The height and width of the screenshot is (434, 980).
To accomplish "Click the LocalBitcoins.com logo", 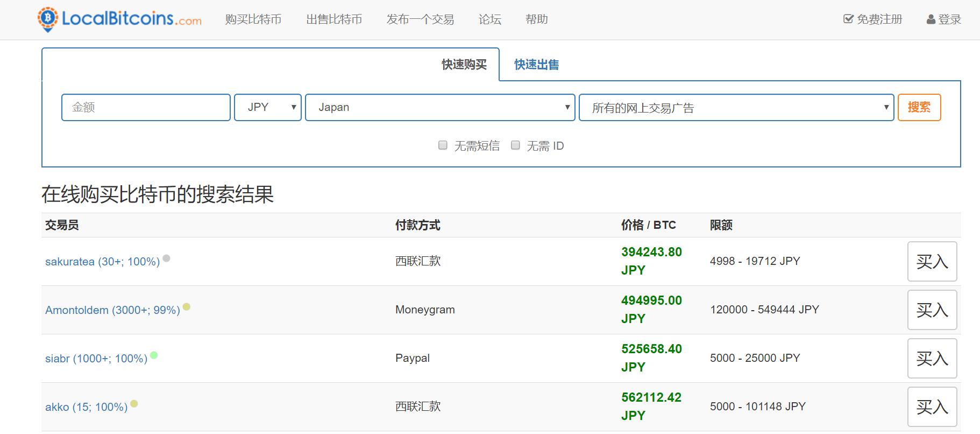I will (x=119, y=19).
